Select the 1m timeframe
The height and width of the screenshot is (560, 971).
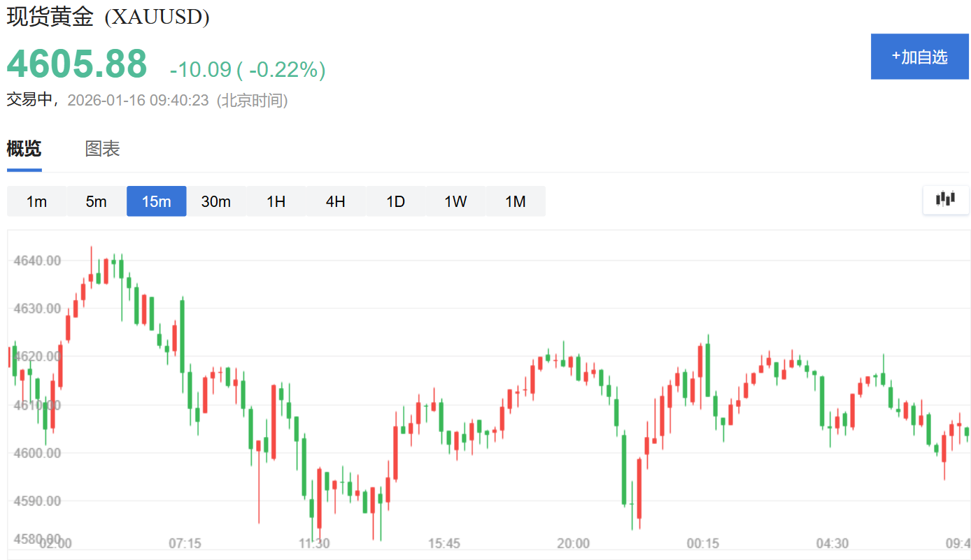[x=36, y=201]
